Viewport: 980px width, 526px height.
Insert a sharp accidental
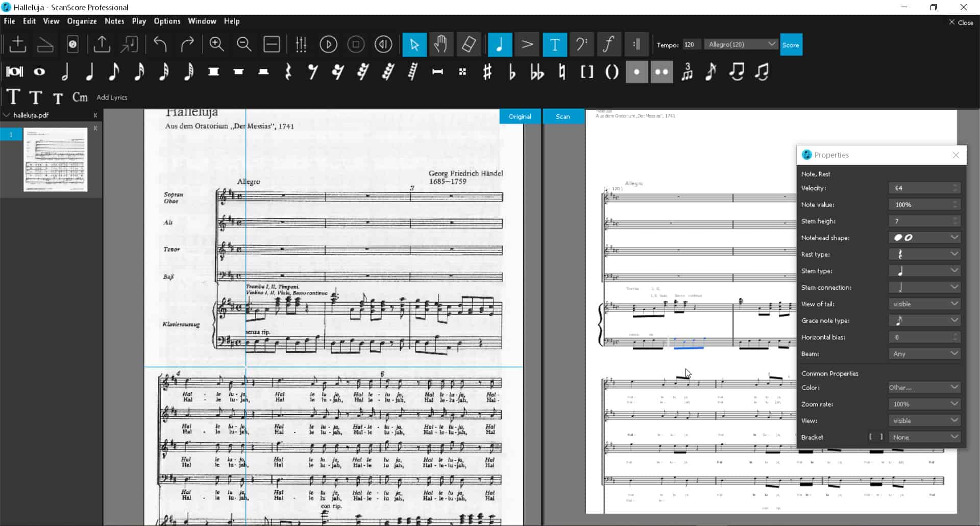coord(487,72)
